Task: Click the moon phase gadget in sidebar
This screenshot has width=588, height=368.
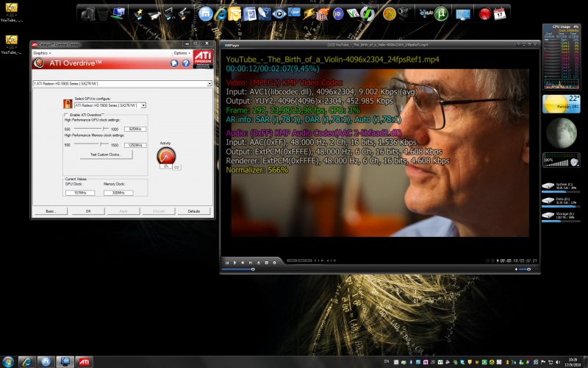Action: [x=561, y=133]
